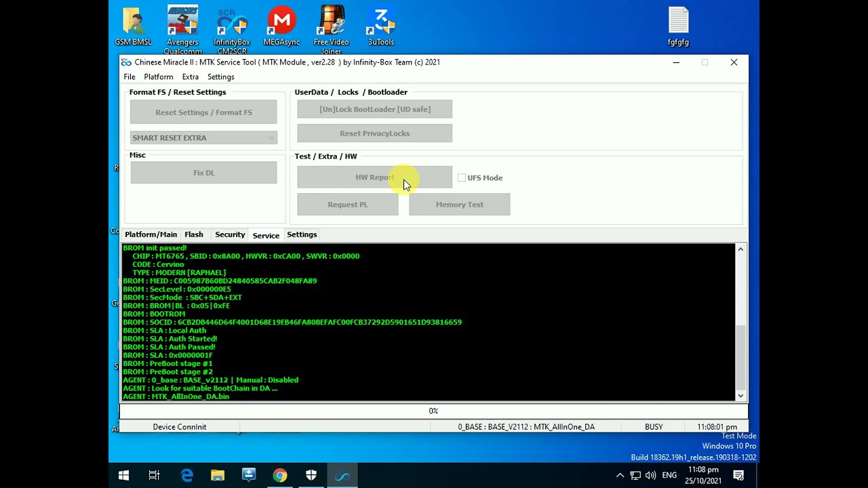Open Free Video Joiner shortcut
Viewport: 868px width, 488px height.
[x=331, y=30]
